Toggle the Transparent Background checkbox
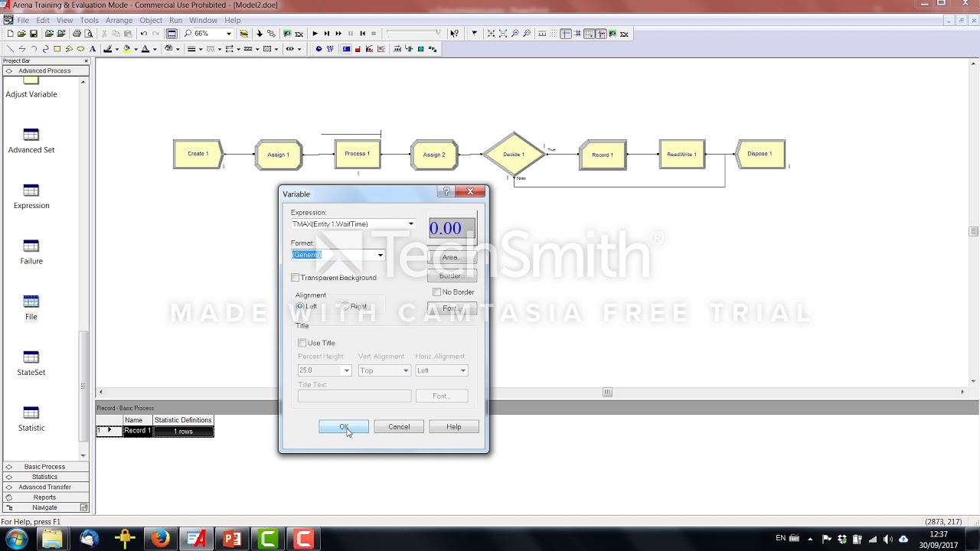The width and height of the screenshot is (980, 551). coord(296,278)
